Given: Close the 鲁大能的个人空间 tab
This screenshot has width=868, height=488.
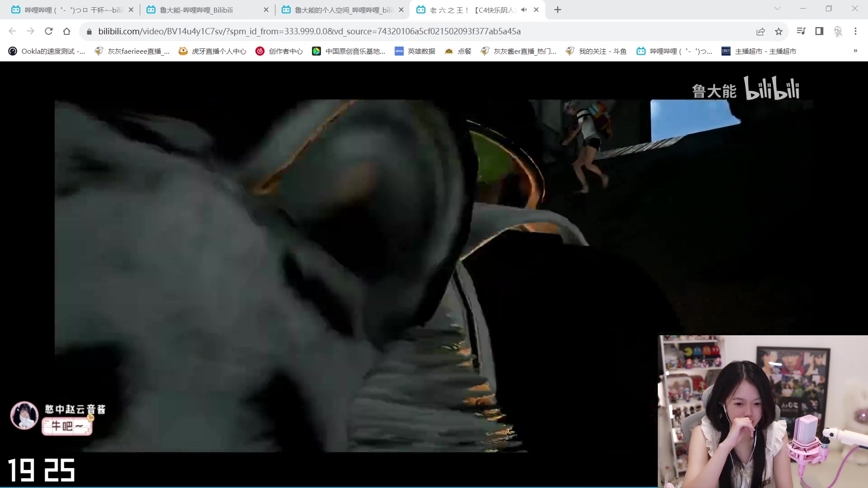Looking at the screenshot, I should click(x=401, y=9).
